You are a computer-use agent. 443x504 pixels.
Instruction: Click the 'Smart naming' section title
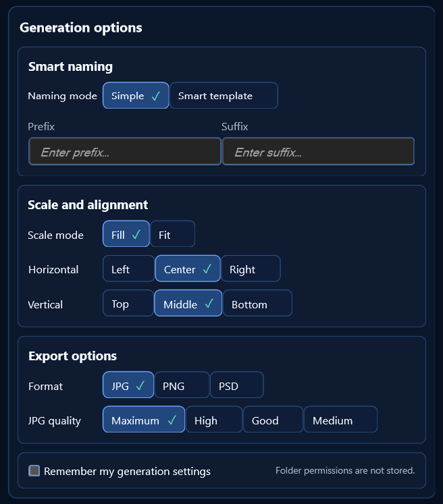70,67
